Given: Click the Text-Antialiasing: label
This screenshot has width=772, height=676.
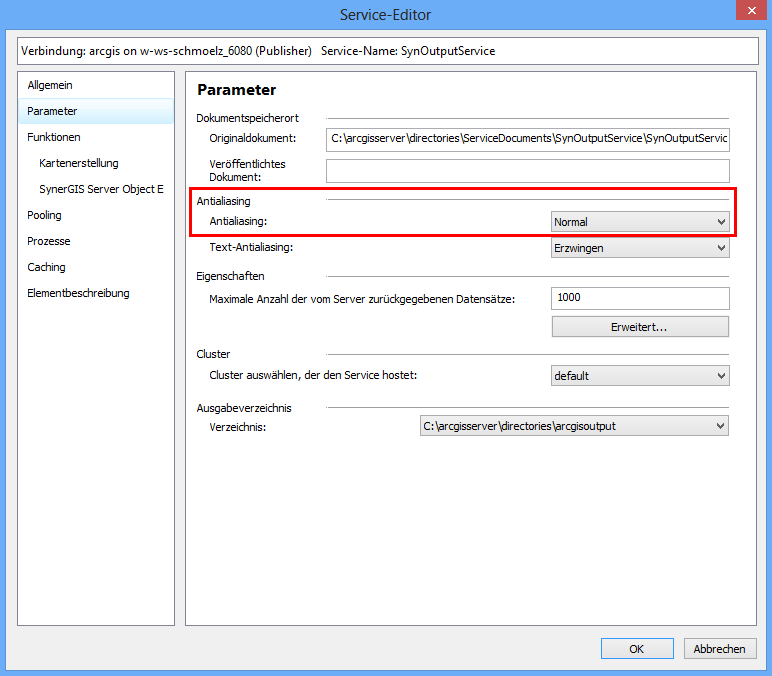Looking at the screenshot, I should click(x=251, y=247).
